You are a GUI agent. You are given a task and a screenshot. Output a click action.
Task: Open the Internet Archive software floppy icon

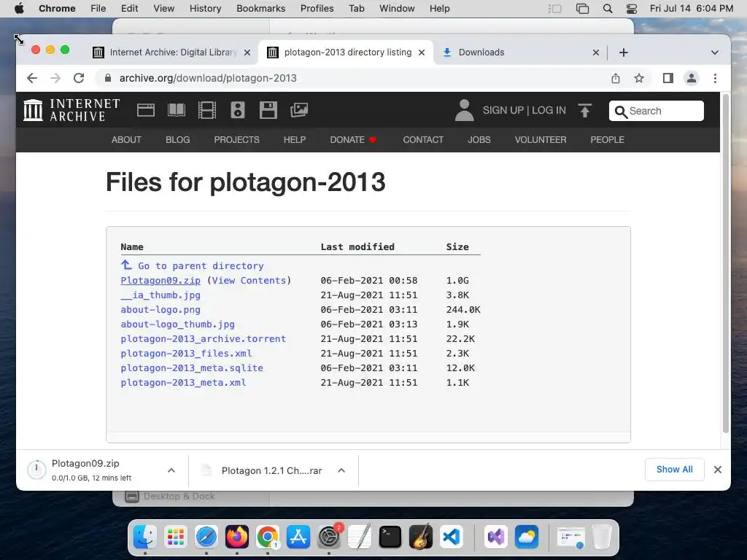[268, 110]
